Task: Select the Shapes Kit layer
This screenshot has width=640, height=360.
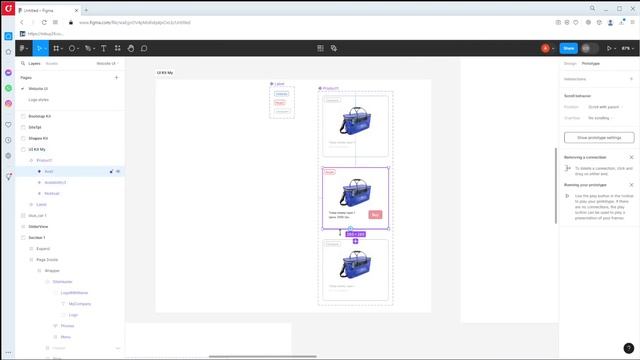Action: [38, 138]
